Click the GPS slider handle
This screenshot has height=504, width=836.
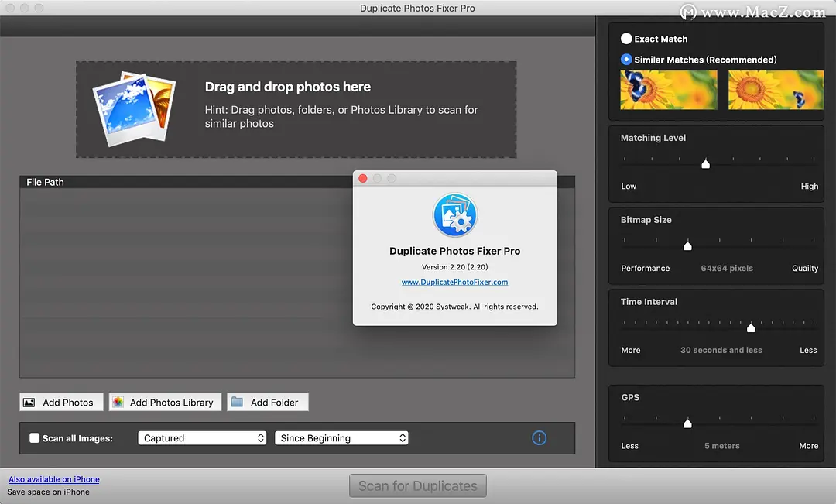[x=688, y=423]
